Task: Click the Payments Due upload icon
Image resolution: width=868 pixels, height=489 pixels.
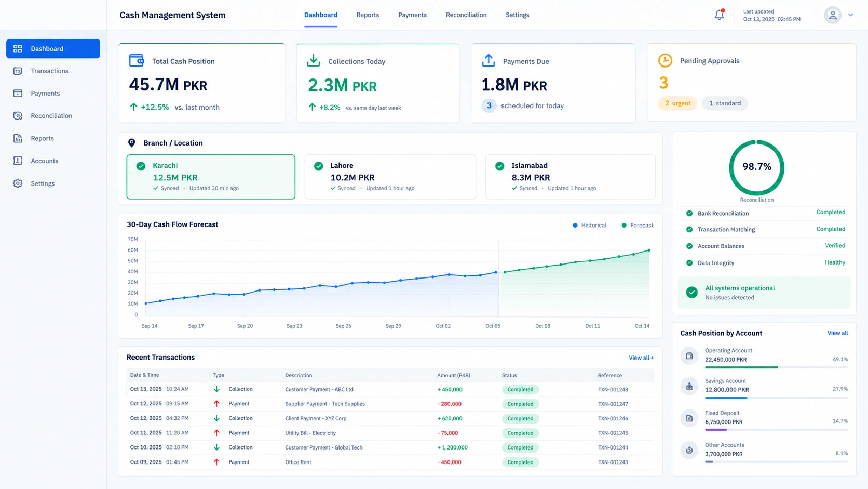Action: (488, 60)
